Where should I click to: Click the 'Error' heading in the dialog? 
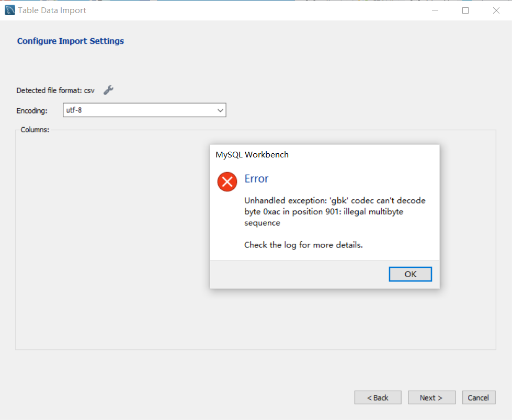tap(256, 179)
